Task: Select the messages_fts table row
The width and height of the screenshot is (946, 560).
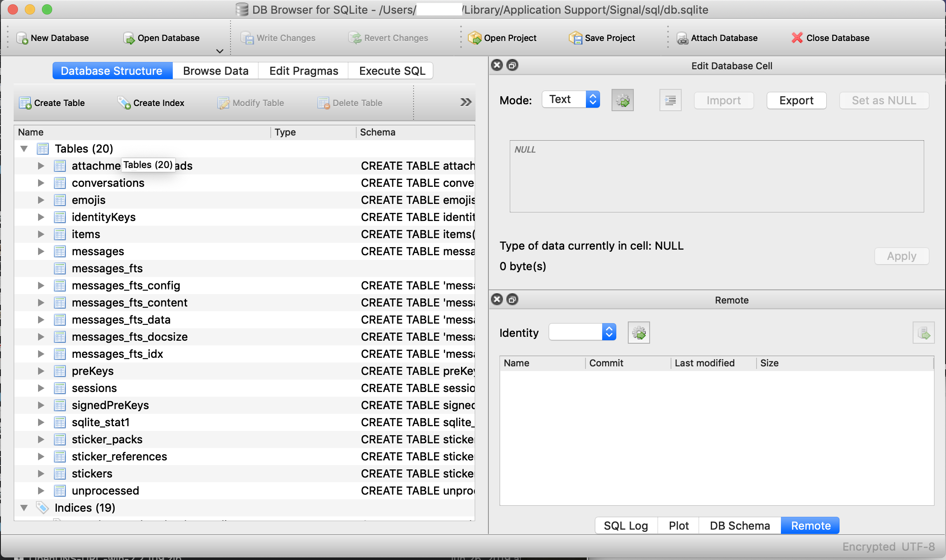Action: tap(245, 268)
